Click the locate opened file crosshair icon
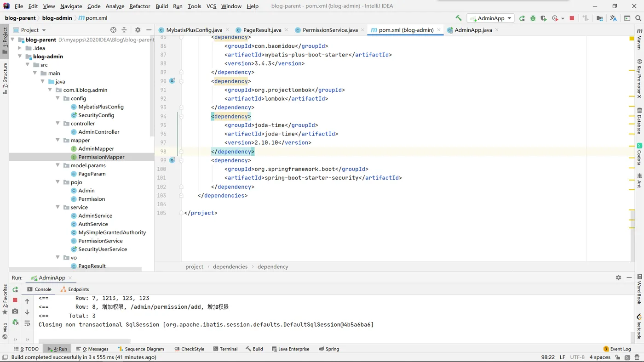The height and width of the screenshot is (362, 644). (113, 30)
